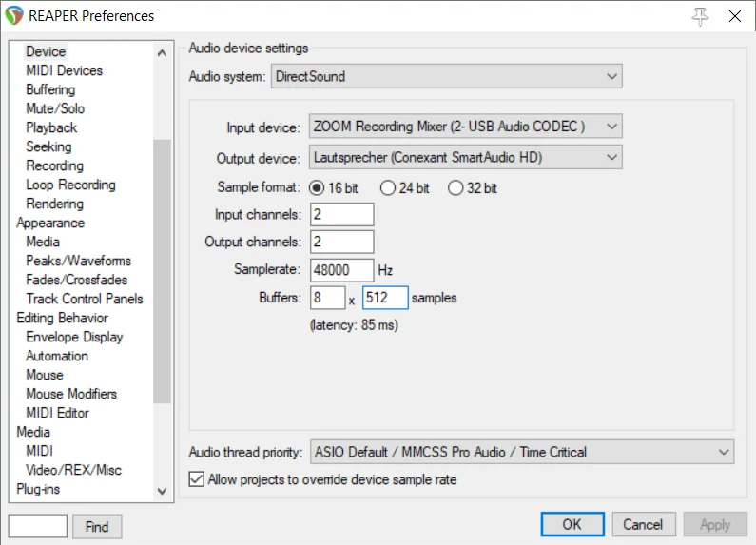Screen dimensions: 756x545
Task: Click the Cancel button
Action: point(643,524)
